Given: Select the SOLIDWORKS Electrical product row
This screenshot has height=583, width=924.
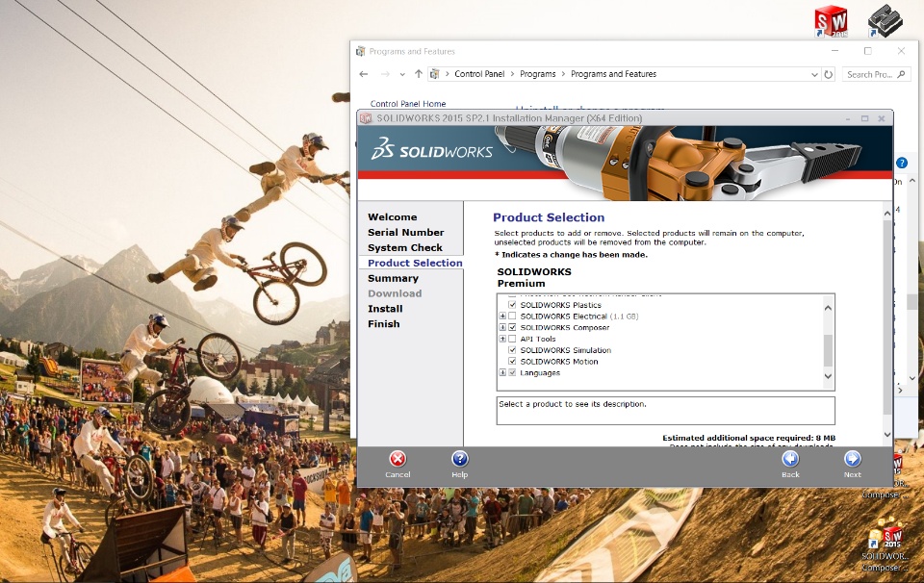Looking at the screenshot, I should 578,317.
